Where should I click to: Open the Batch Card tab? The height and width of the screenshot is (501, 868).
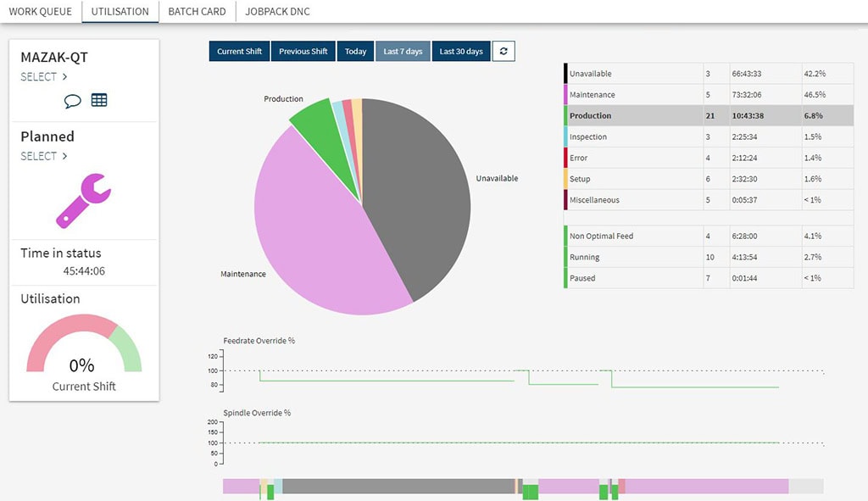[197, 12]
